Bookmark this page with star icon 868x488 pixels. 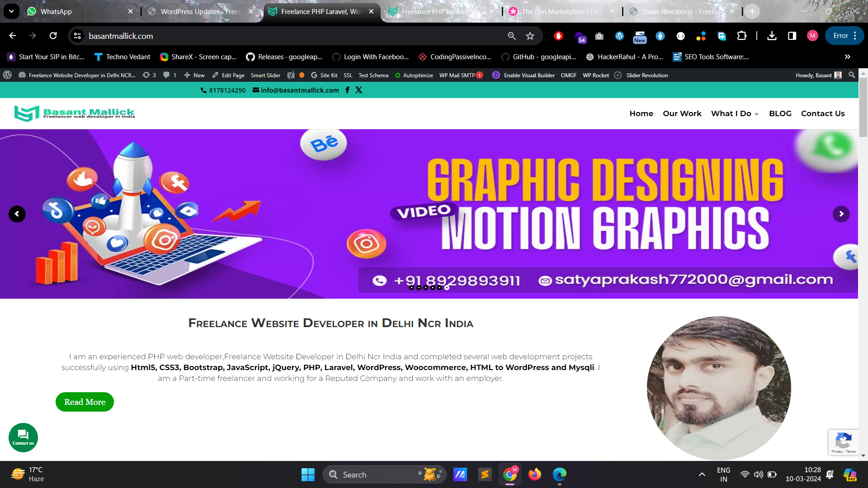[530, 36]
